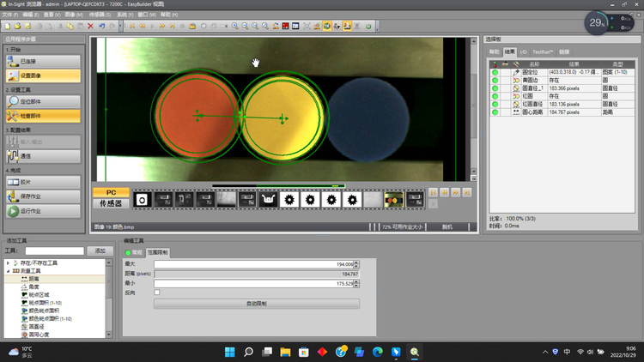Click the blue Undo arrow icon

tap(101, 26)
